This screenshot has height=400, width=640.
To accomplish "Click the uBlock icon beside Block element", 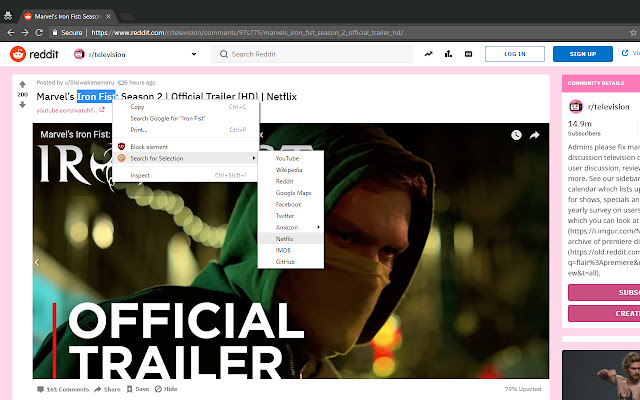I will pyautogui.click(x=121, y=147).
